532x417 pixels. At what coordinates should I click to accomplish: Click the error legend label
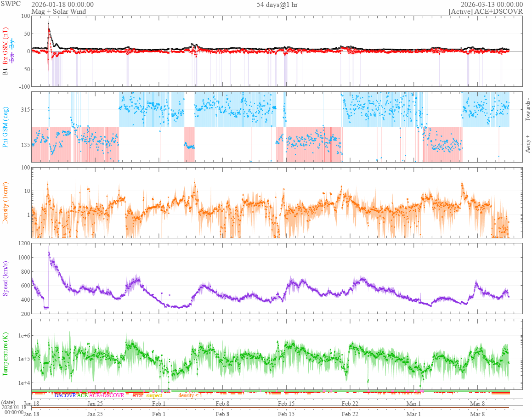pyautogui.click(x=138, y=395)
